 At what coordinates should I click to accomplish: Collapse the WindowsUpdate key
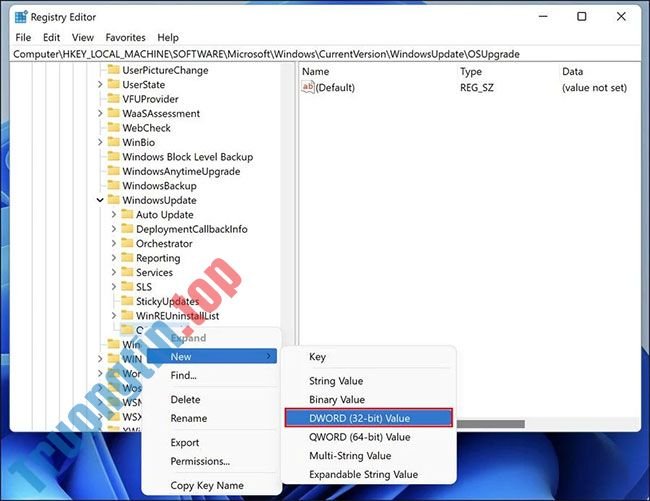click(x=100, y=200)
